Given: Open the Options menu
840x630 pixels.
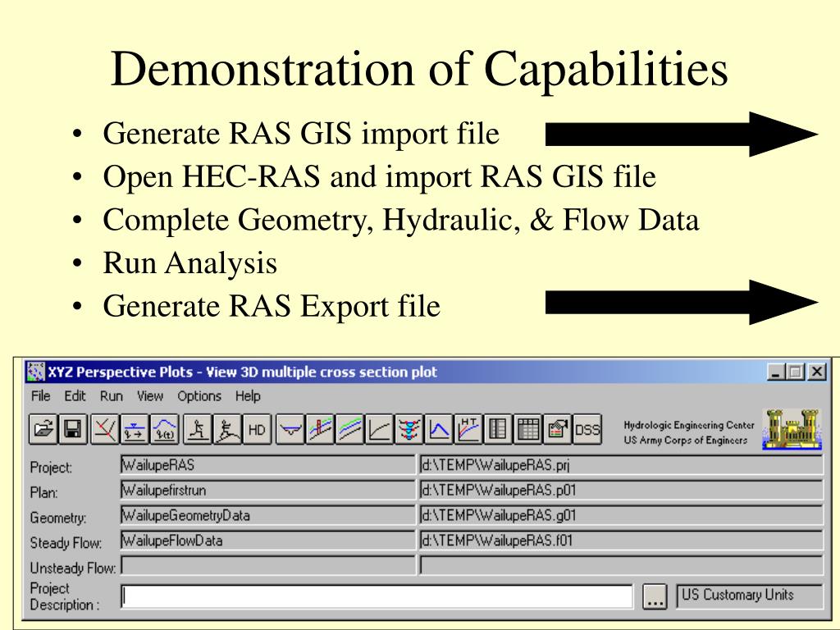Looking at the screenshot, I should (199, 396).
